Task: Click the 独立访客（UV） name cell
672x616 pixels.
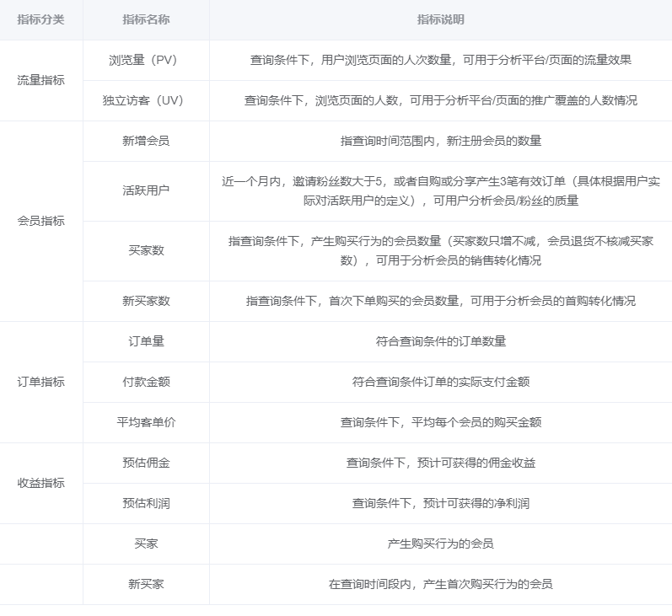Action: pyautogui.click(x=146, y=100)
